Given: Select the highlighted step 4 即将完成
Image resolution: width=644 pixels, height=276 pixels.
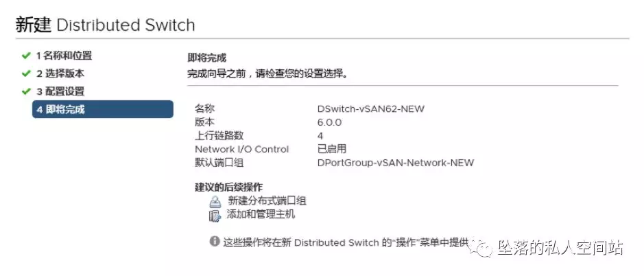Looking at the screenshot, I should [103, 109].
